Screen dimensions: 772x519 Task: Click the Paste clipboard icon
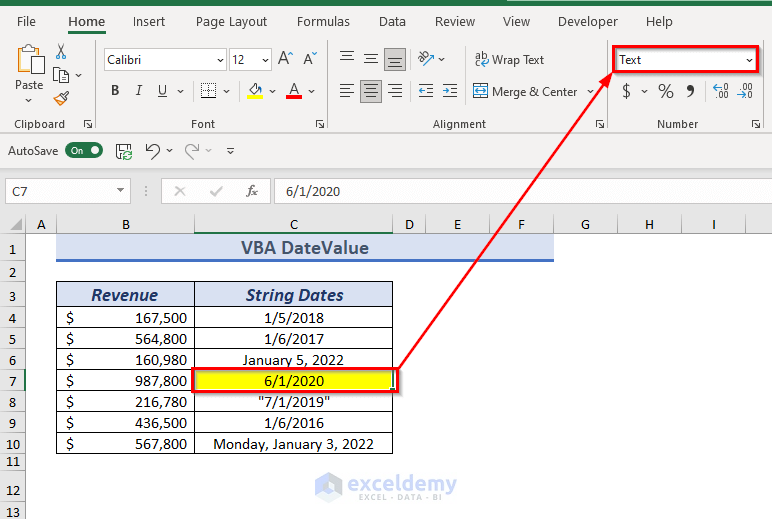(x=31, y=60)
